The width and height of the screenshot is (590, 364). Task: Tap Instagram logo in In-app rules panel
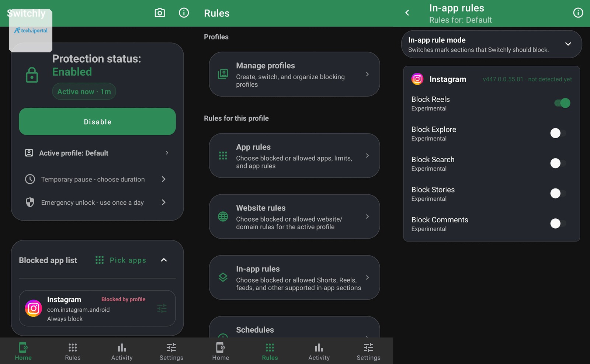tap(417, 79)
